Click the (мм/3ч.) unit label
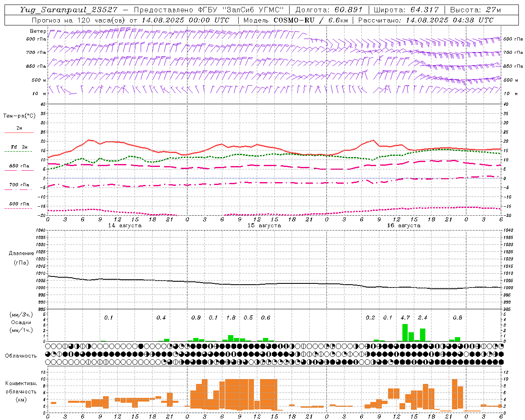 click(x=21, y=315)
